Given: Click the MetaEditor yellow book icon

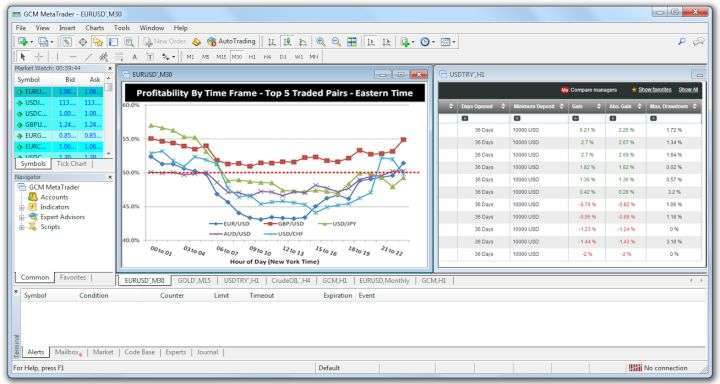Looking at the screenshot, I should (x=197, y=42).
